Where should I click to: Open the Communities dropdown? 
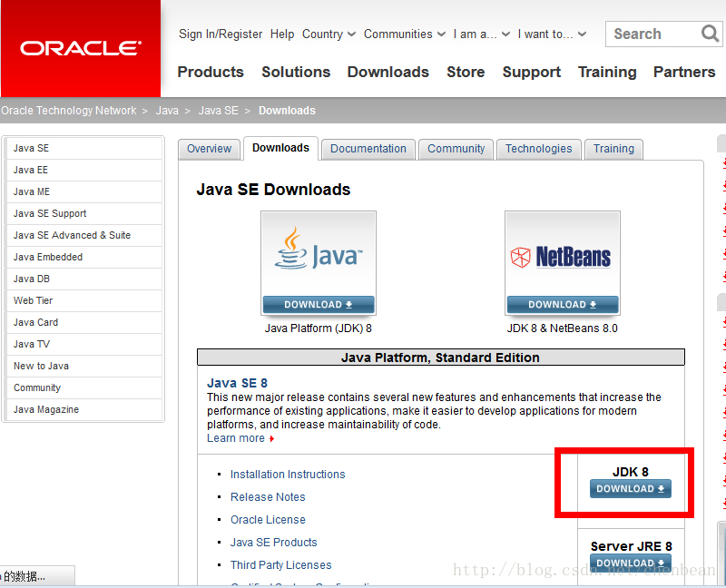404,34
